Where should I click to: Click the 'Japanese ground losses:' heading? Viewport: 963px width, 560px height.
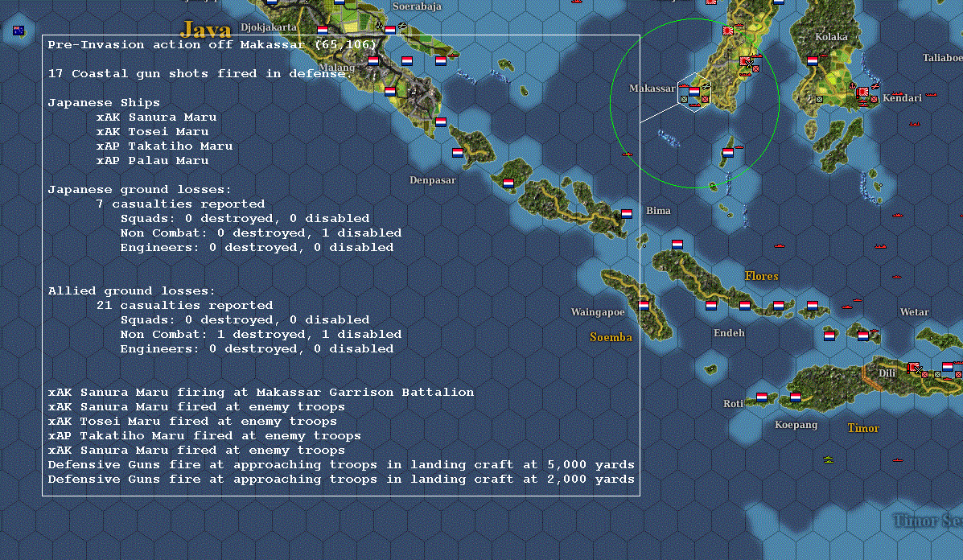tap(139, 190)
